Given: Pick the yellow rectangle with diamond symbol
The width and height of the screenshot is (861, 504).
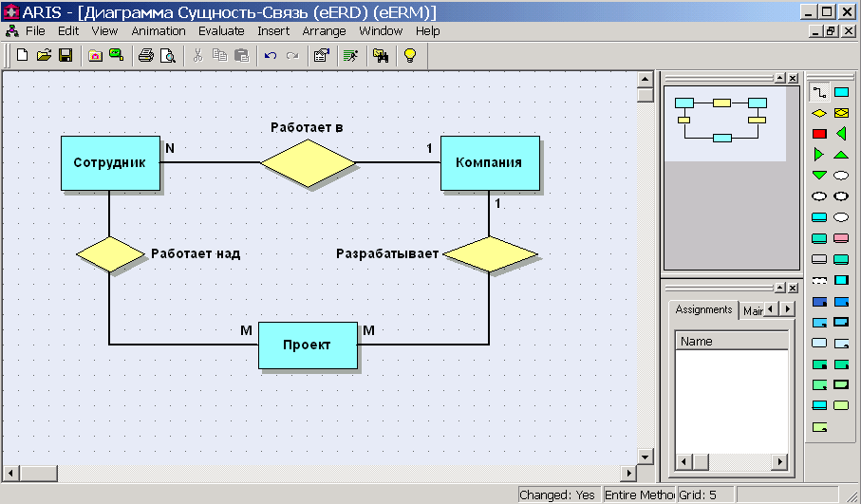Looking at the screenshot, I should click(x=841, y=113).
